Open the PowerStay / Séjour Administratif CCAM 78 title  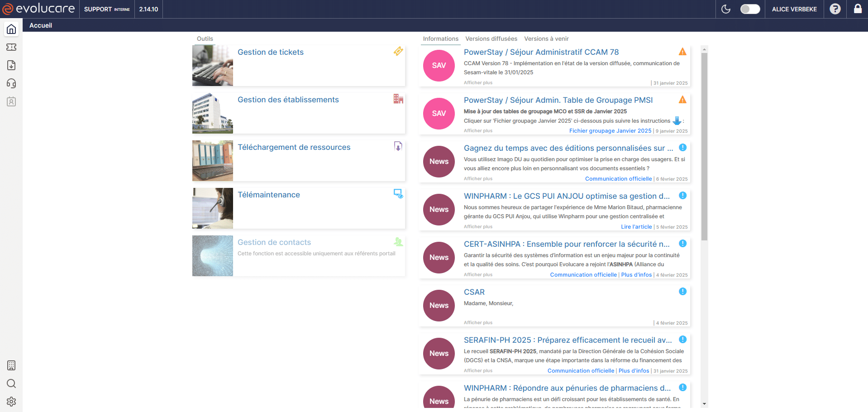point(541,52)
